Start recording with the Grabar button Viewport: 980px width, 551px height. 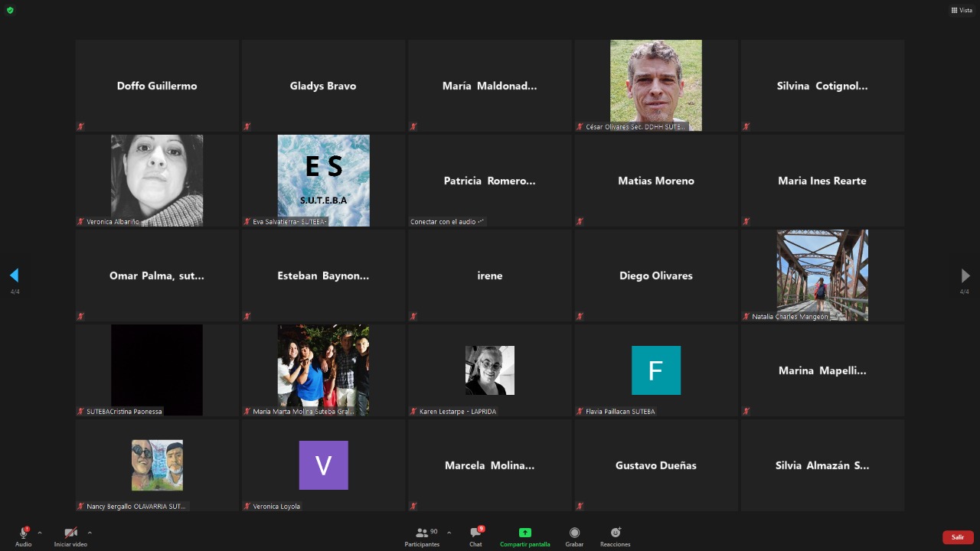click(574, 536)
